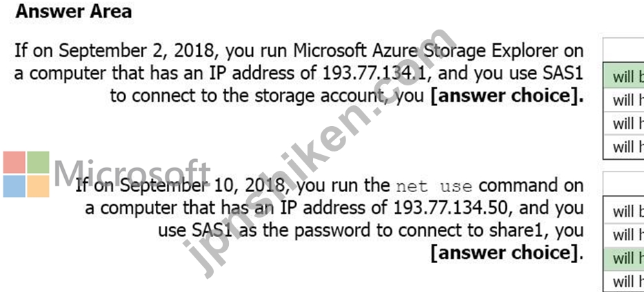644x292 pixels.
Task: Open the first answer choice dropdown header
Action: (623, 50)
